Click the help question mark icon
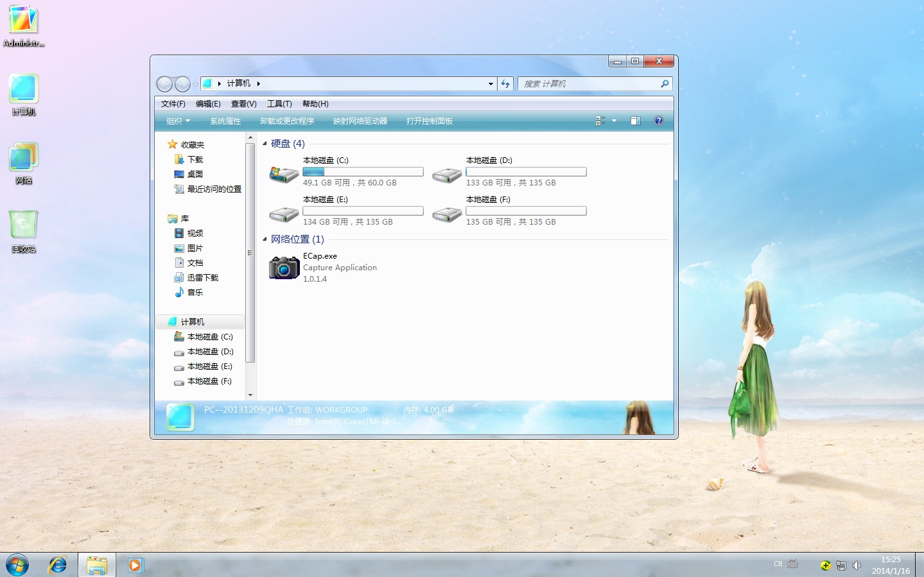Screen dimensions: 924x577 [x=658, y=121]
